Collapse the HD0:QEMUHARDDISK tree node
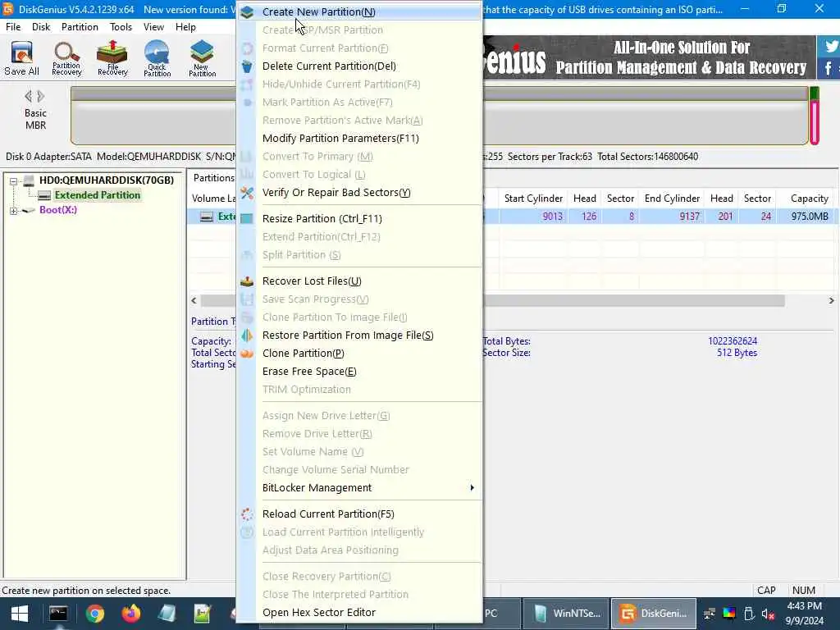840x630 pixels. (x=13, y=180)
